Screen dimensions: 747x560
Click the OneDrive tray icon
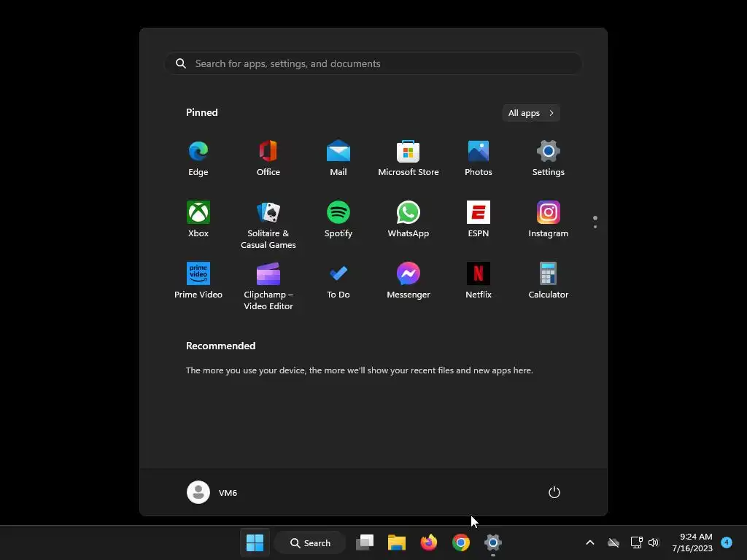pos(614,542)
